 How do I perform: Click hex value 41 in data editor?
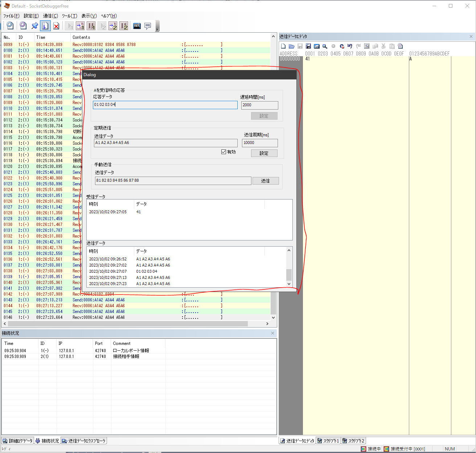308,59
